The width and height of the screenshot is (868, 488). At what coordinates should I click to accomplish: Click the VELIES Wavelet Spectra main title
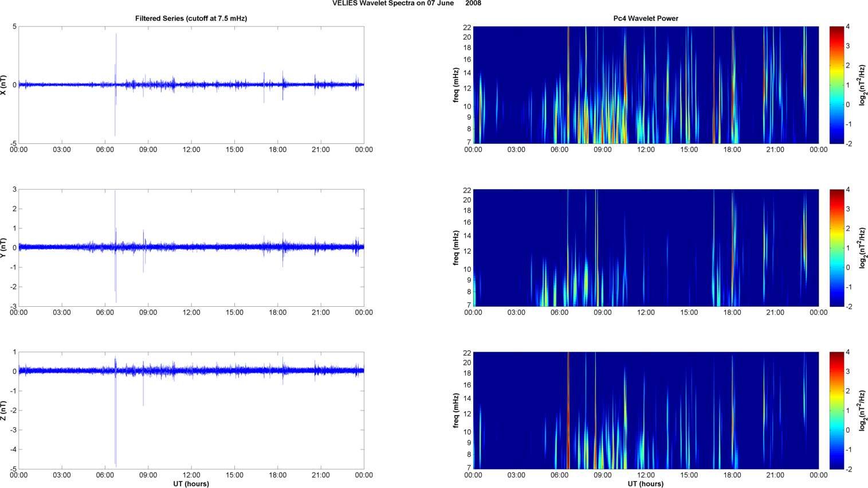coord(406,3)
